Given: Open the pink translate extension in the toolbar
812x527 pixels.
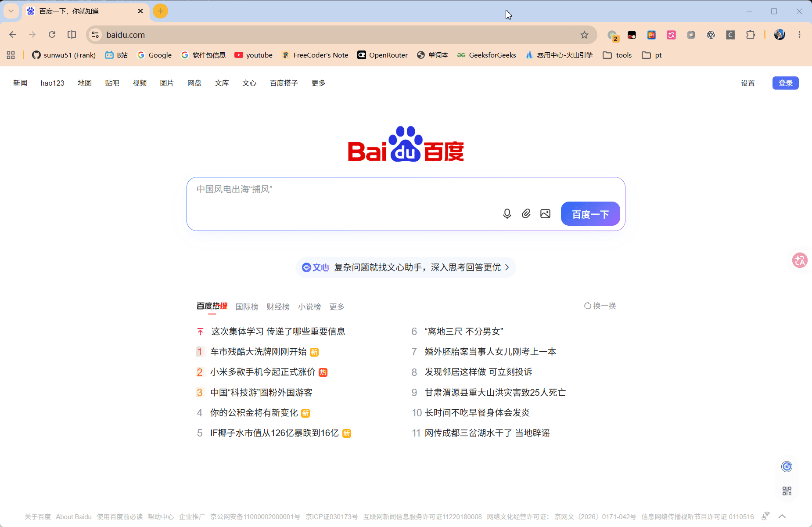Looking at the screenshot, I should [x=671, y=35].
